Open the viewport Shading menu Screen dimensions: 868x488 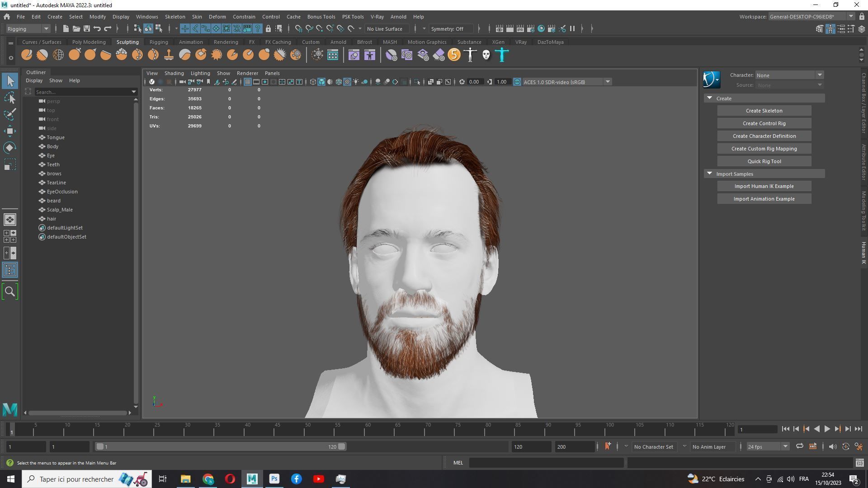[174, 73]
